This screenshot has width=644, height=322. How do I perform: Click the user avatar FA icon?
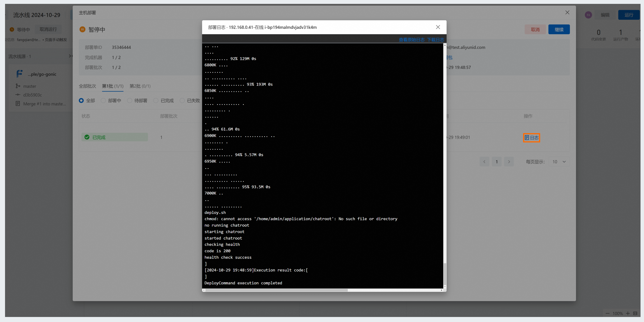[x=588, y=15]
